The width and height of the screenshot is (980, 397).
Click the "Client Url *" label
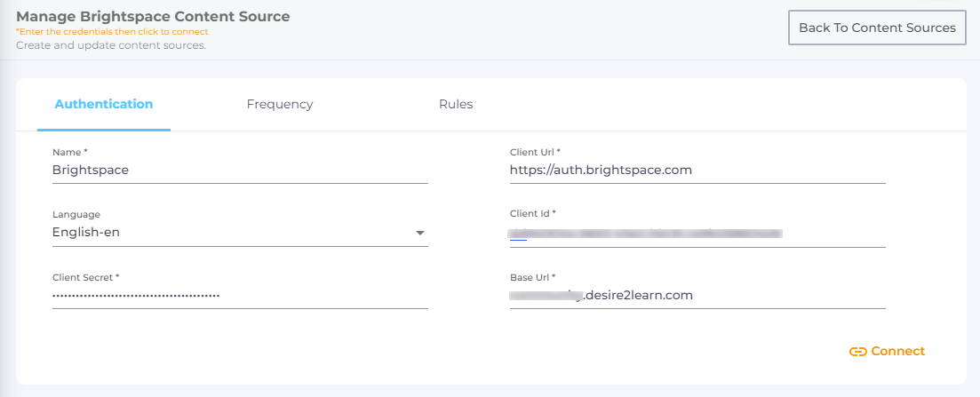pos(535,152)
